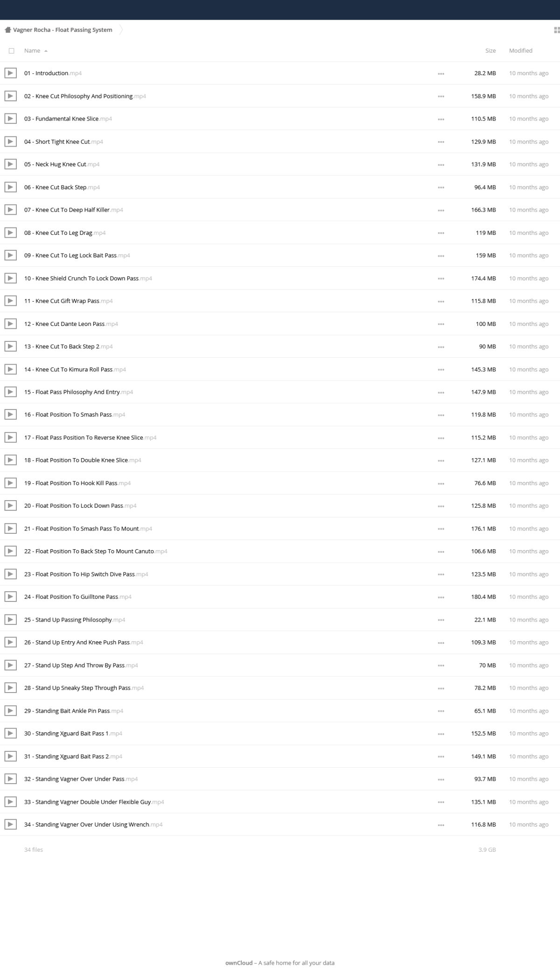Open 05 - Neck Hug Knee Cut.mp4
This screenshot has height=976, width=560.
tap(62, 164)
